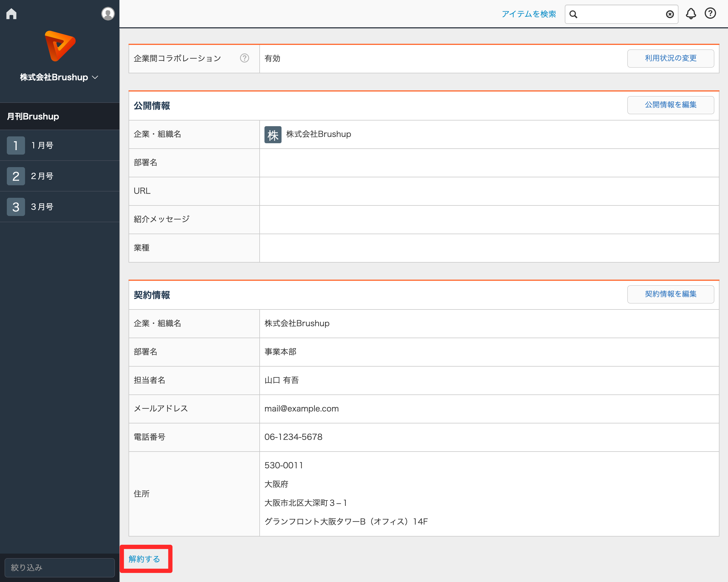Select public company name 株式会社Brushup beside the 株 icon
The height and width of the screenshot is (582, 728).
pos(318,134)
